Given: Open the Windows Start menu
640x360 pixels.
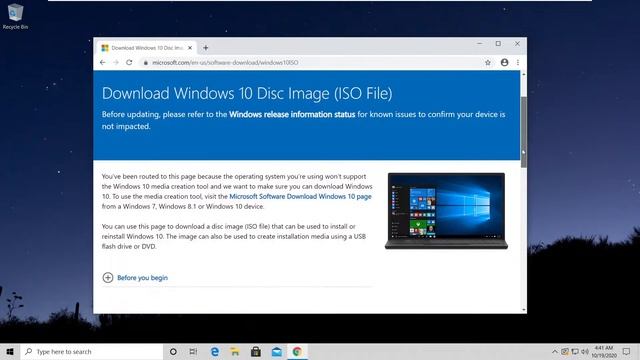Looking at the screenshot, I should [10, 351].
